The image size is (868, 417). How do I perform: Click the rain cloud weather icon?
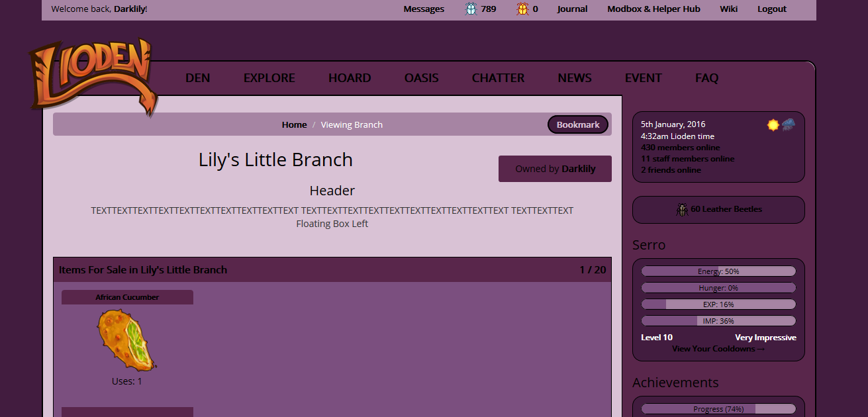click(x=788, y=124)
